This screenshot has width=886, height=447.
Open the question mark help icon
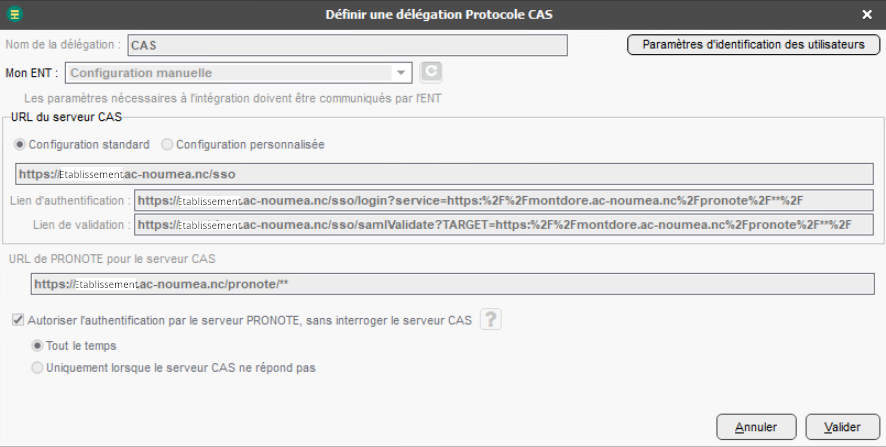point(490,319)
